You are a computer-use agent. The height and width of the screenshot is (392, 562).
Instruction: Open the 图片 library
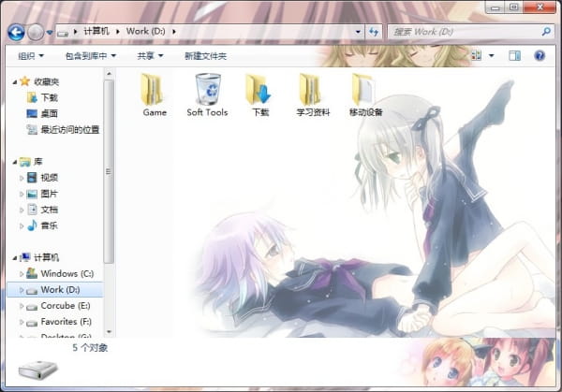(49, 194)
